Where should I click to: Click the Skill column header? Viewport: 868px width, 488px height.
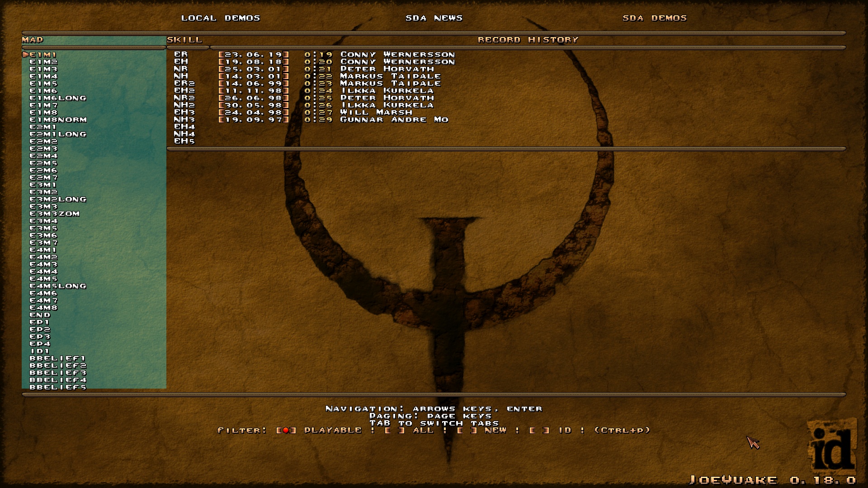point(184,40)
